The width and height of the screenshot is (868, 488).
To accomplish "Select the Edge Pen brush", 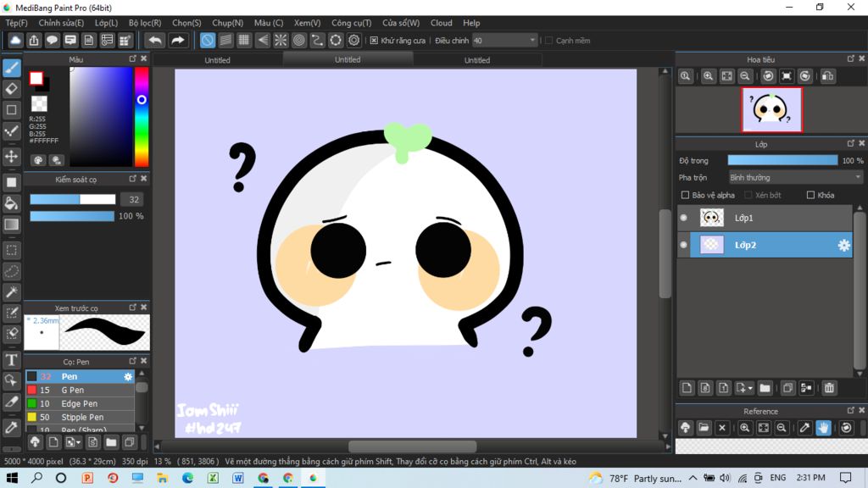I will [x=80, y=404].
